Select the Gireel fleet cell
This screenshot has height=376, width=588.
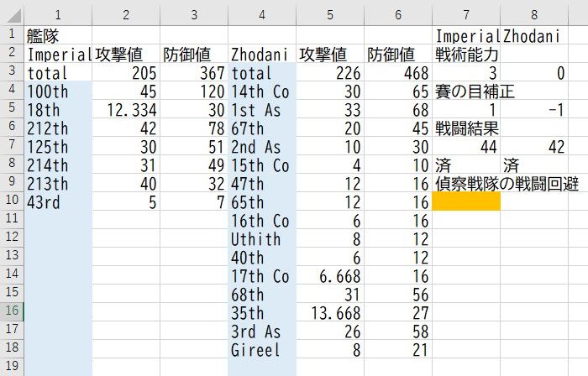(x=262, y=349)
